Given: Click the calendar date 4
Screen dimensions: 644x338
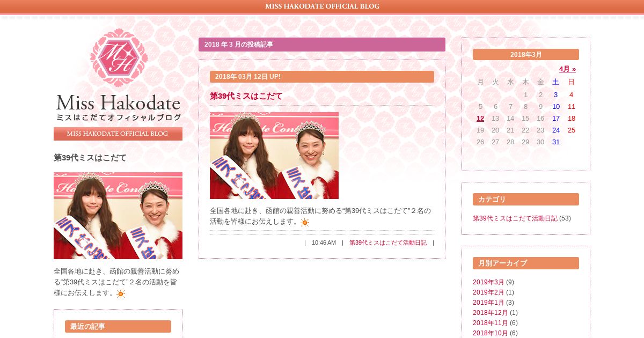Looking at the screenshot, I should (x=572, y=95).
